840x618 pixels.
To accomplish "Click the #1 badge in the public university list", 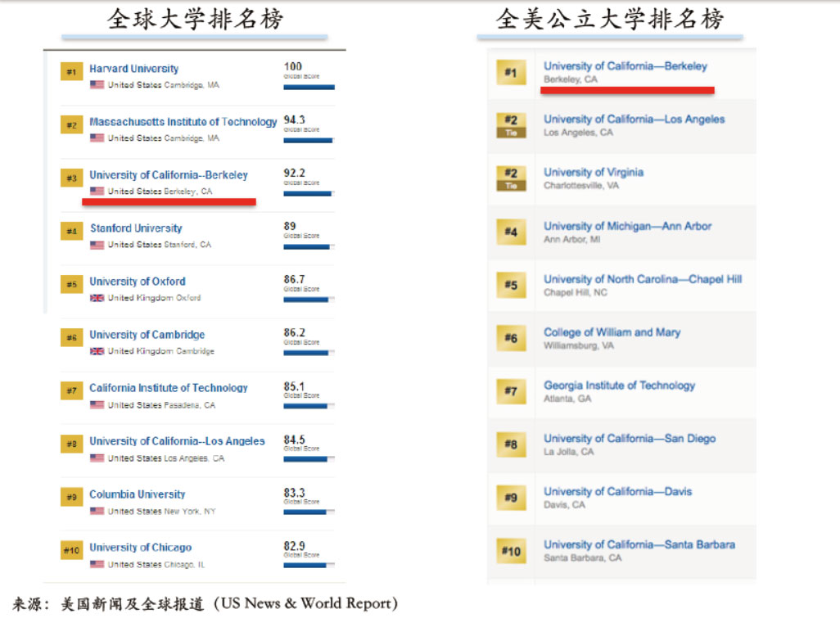I will point(511,72).
